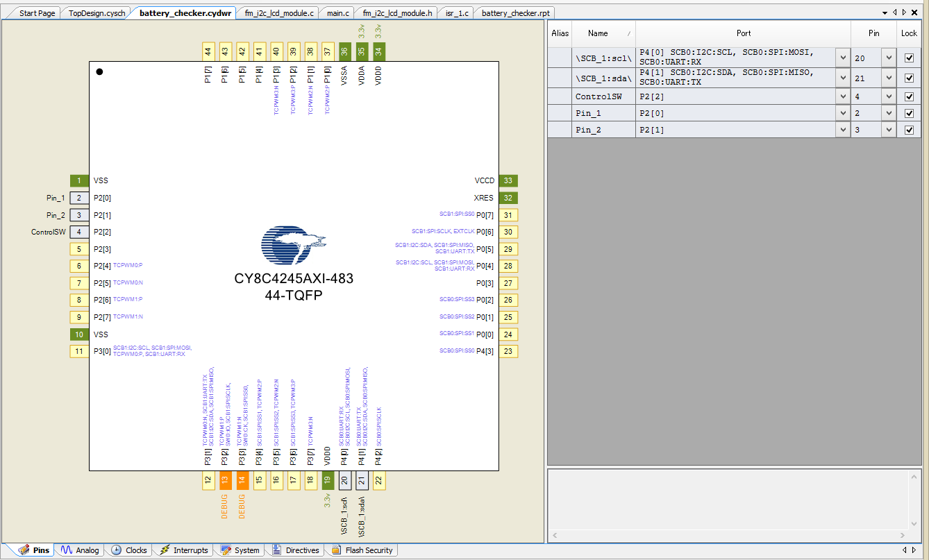The height and width of the screenshot is (560, 929).
Task: Open the fm_i2c_lcd_module.c tab
Action: click(x=279, y=13)
